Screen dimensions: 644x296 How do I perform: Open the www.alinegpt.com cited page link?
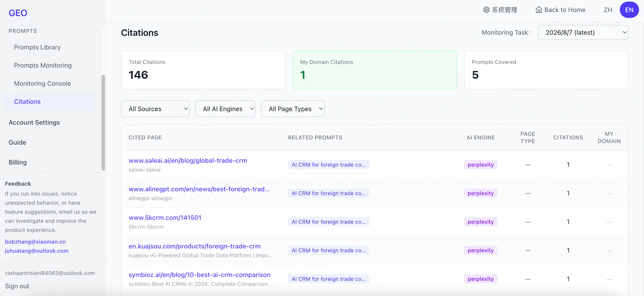199,189
